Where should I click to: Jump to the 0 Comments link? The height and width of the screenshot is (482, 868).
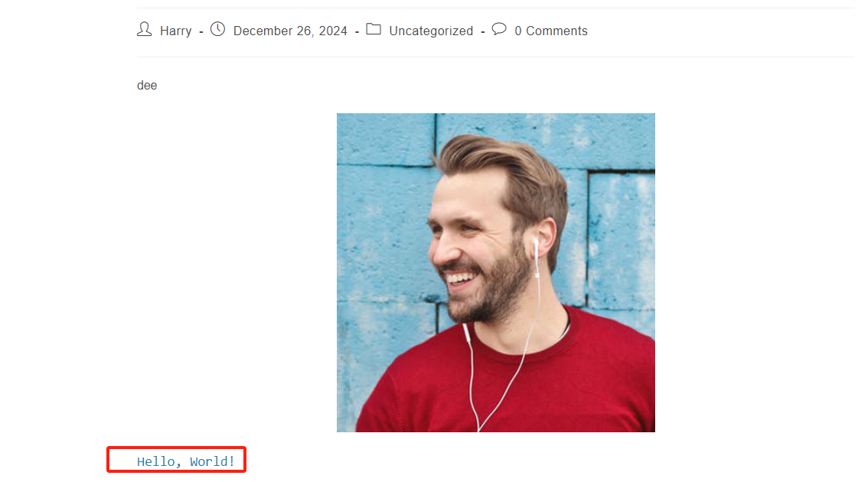(550, 31)
